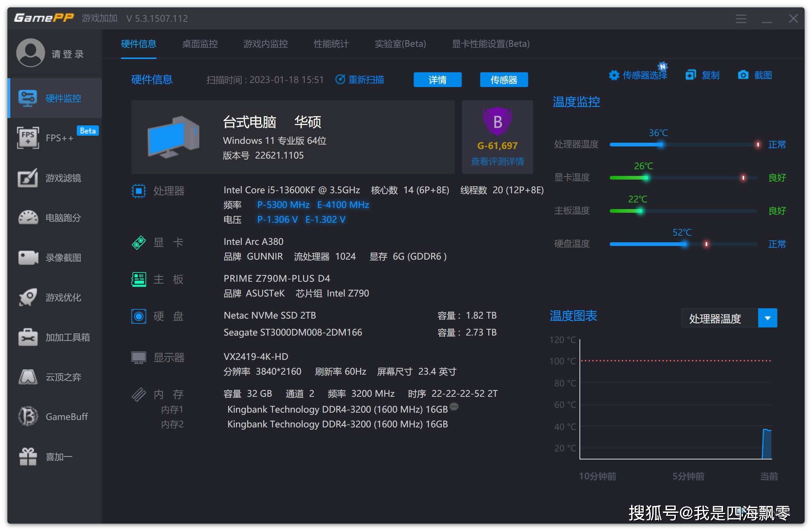Switch to the 游戏内监控 tab

tap(266, 44)
